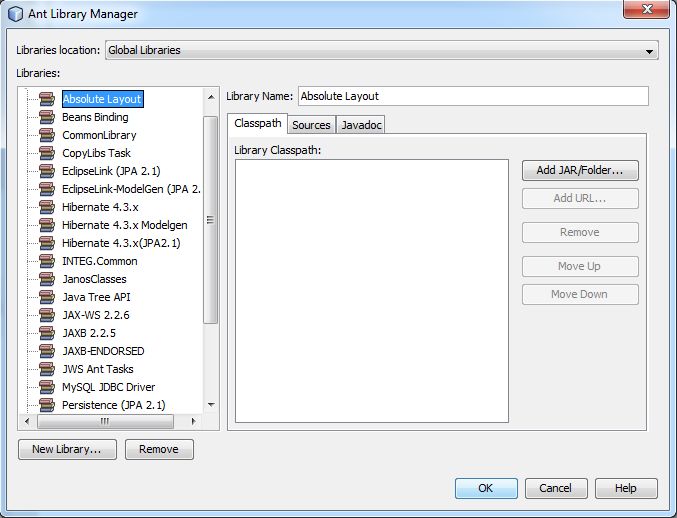Select JAX-WS 2.2.6 library

click(x=96, y=315)
